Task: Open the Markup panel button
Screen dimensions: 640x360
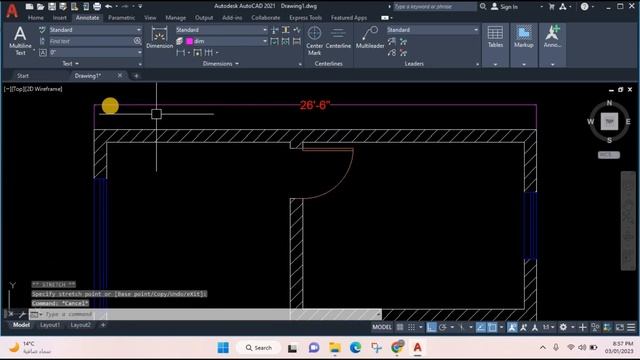Action: coord(524,44)
